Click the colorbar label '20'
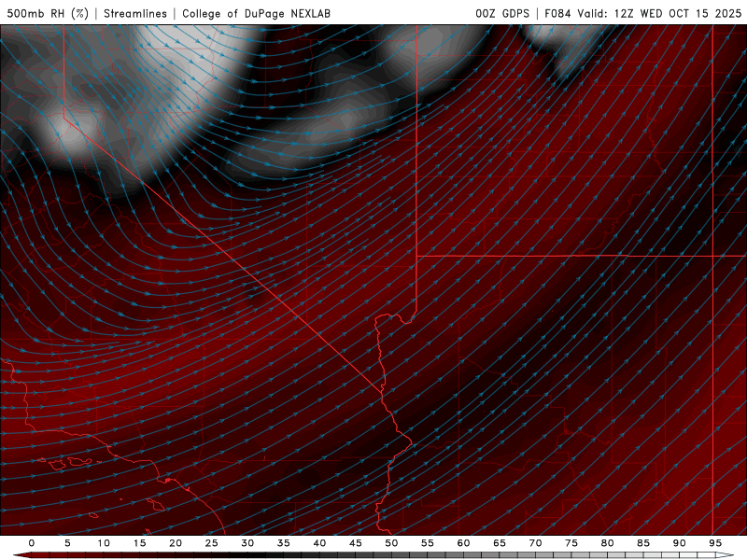The image size is (747, 560). 176,543
